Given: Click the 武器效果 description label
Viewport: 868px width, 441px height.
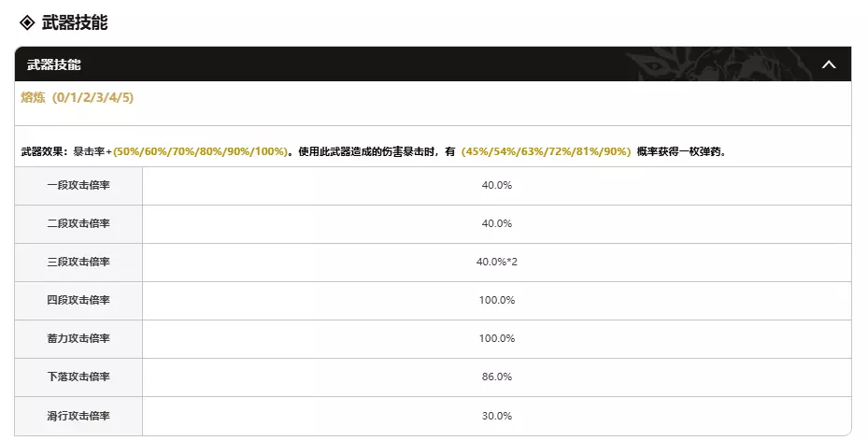Looking at the screenshot, I should point(42,150).
